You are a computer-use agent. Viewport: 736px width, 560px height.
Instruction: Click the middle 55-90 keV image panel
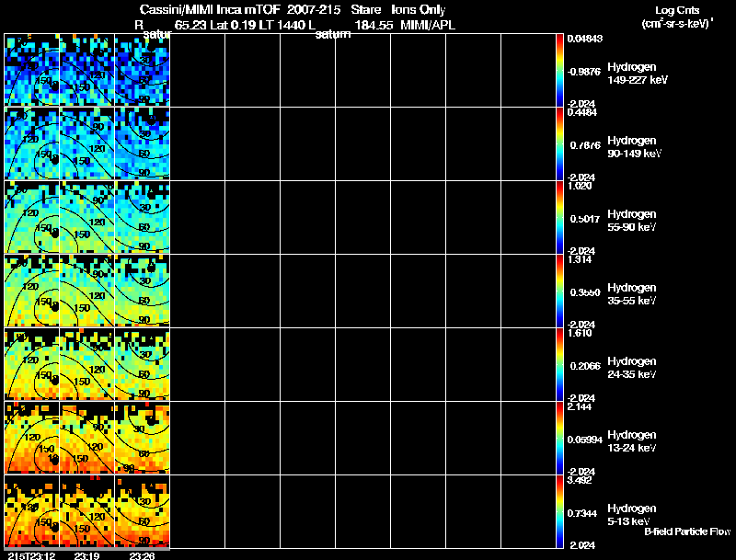pyautogui.click(x=86, y=217)
